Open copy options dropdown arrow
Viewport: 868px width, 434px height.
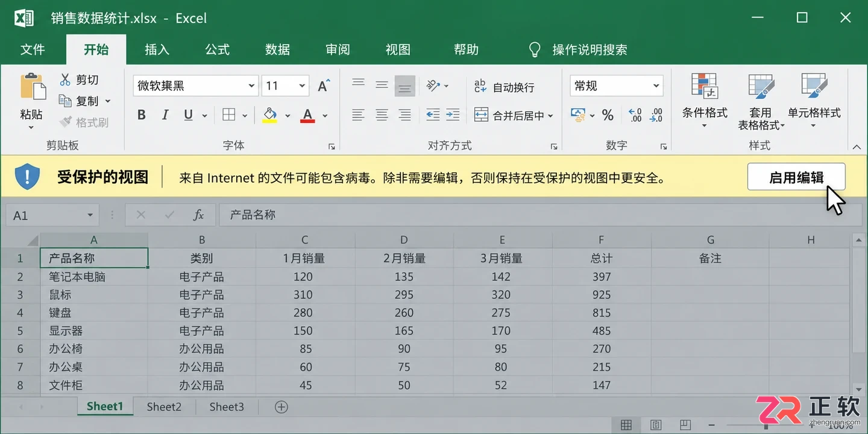tap(108, 101)
